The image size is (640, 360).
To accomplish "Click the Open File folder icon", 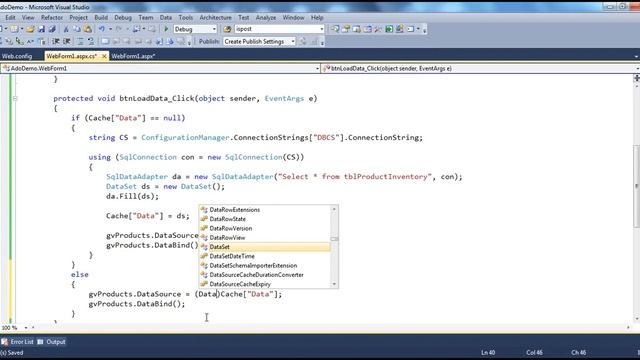I will coord(30,29).
